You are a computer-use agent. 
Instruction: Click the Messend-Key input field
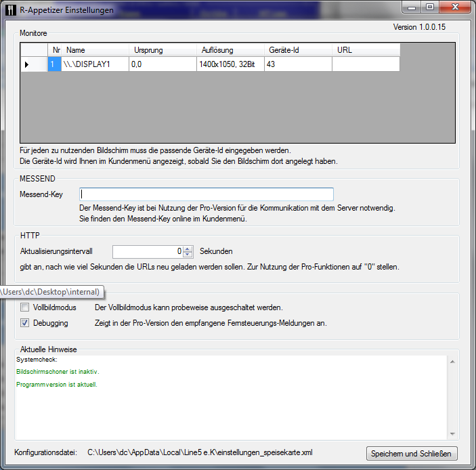pyautogui.click(x=207, y=194)
